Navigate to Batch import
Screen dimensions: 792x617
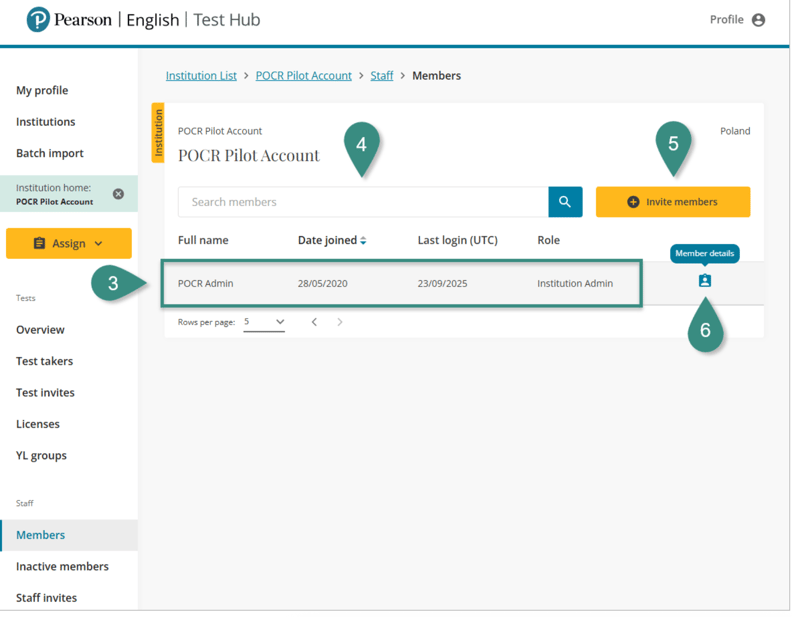(x=50, y=153)
